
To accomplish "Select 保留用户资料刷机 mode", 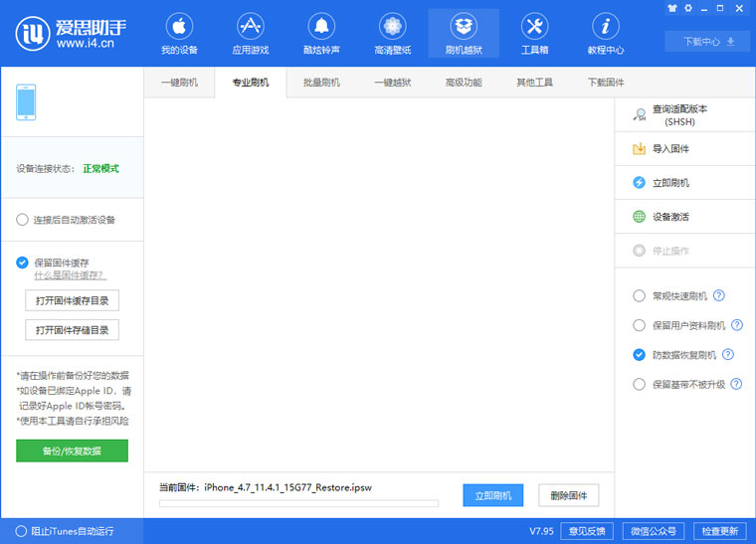I will click(639, 325).
